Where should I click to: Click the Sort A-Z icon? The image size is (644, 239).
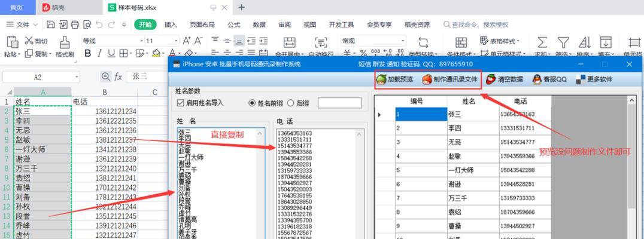click(x=584, y=42)
